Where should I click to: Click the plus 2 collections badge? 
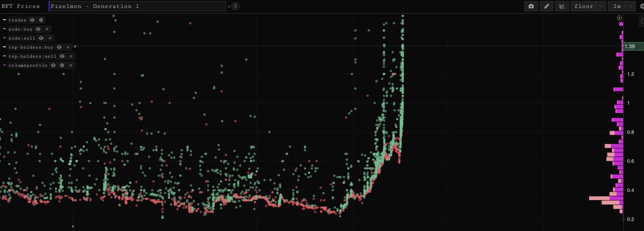(x=236, y=6)
